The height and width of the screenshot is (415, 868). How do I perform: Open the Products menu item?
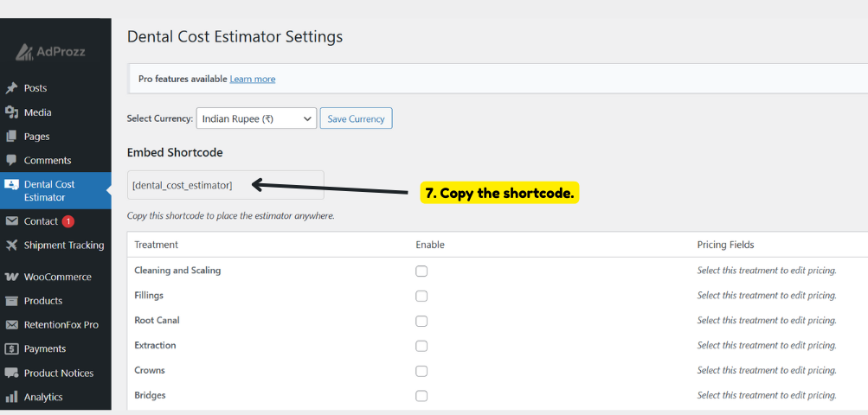[43, 301]
